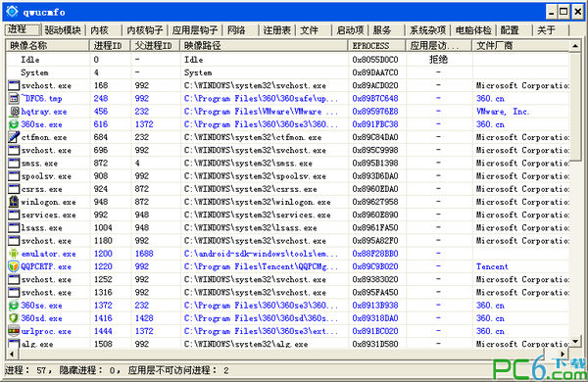
Task: Click the 360sd.exe green shield icon
Action: tap(14, 318)
